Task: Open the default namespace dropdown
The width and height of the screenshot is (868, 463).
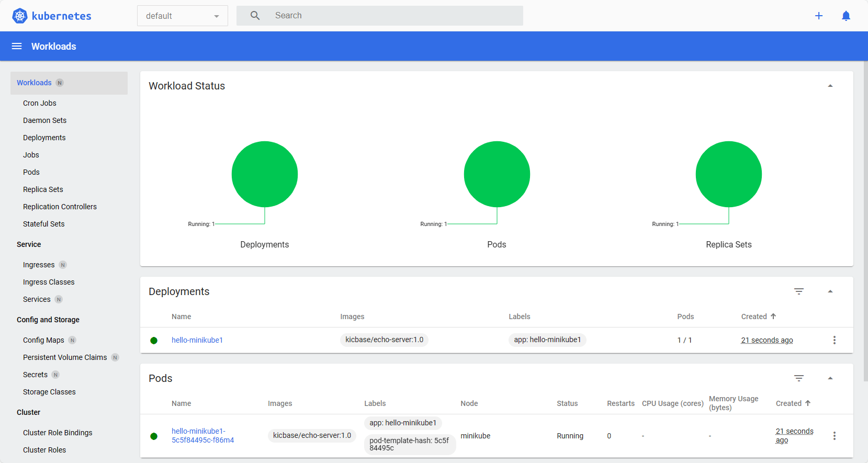Action: (x=182, y=16)
